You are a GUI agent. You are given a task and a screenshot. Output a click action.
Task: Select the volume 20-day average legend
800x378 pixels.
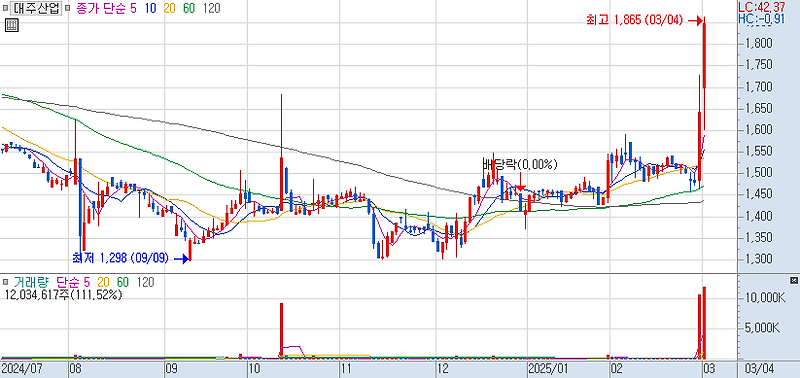(104, 282)
